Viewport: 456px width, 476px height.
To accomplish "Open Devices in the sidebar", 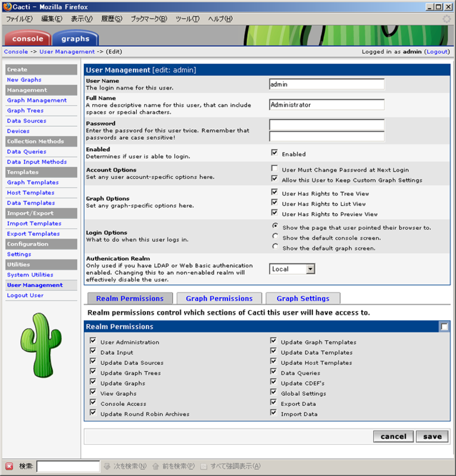I will tap(18, 131).
